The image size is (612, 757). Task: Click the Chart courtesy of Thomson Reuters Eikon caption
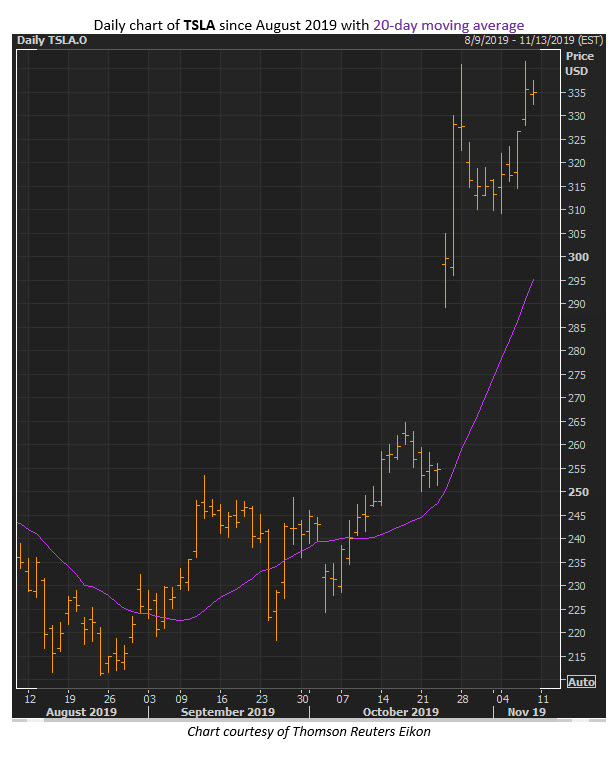tap(309, 731)
